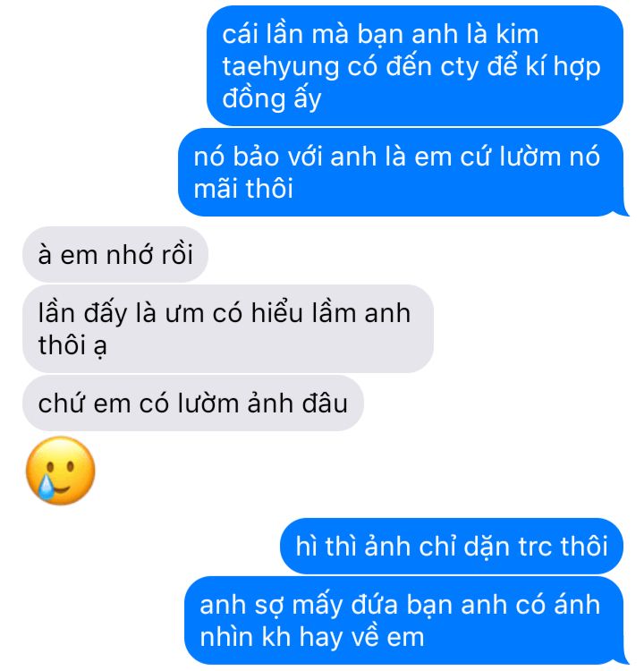
Task: Click the word 'đồng ấy' in first bubble
Action: [271, 98]
